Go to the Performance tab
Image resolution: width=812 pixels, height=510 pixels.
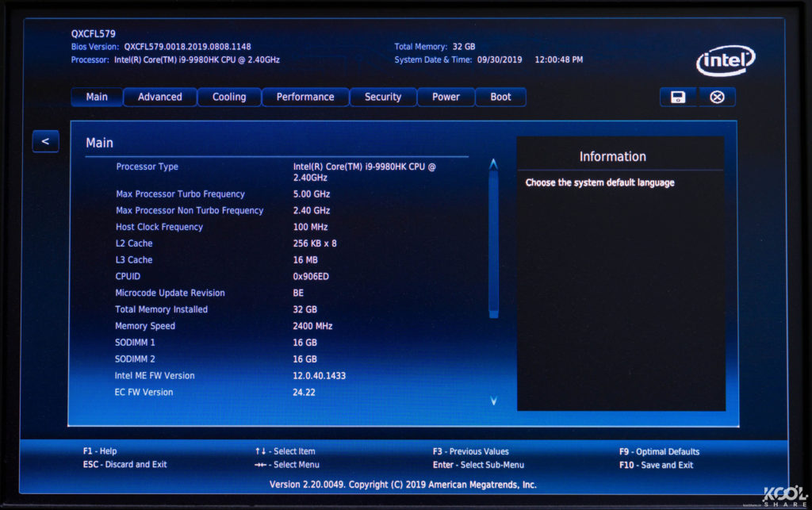point(305,97)
